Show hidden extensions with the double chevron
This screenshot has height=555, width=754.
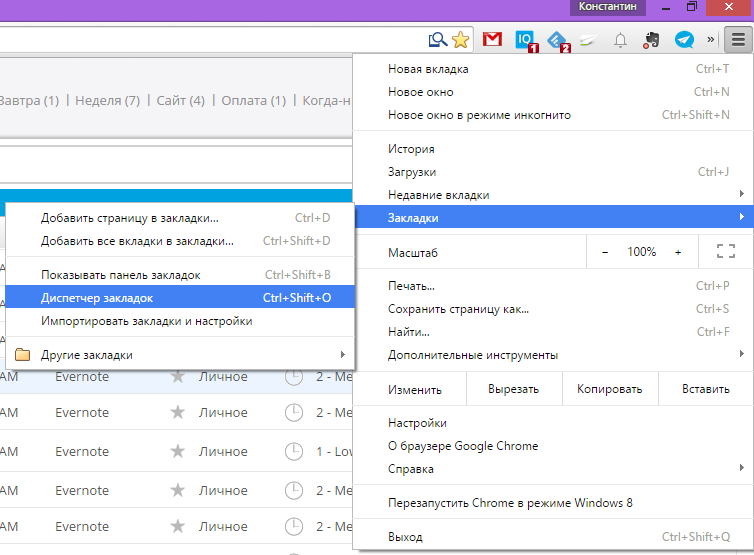[711, 39]
